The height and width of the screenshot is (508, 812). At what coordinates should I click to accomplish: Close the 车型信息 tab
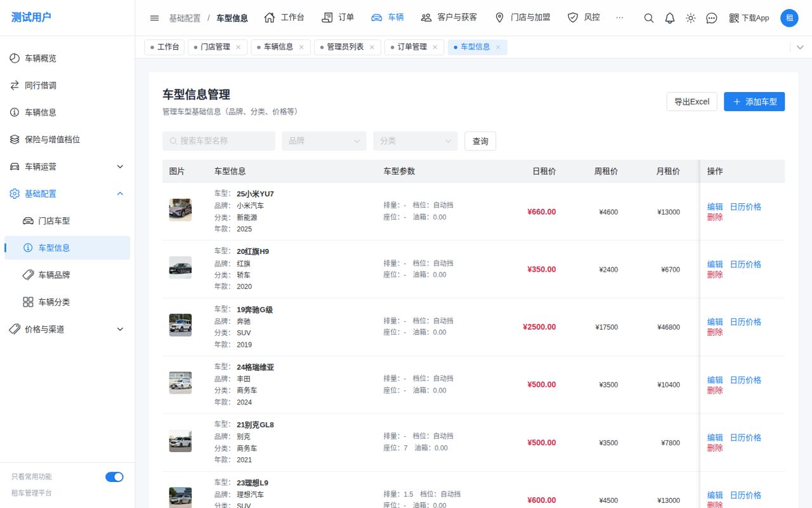tap(498, 47)
